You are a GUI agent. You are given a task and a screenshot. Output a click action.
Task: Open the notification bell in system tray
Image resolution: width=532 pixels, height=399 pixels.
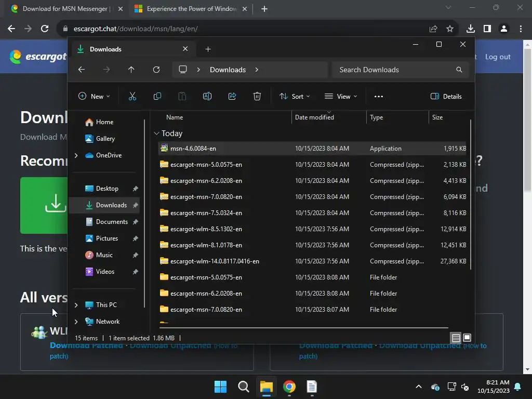518,387
